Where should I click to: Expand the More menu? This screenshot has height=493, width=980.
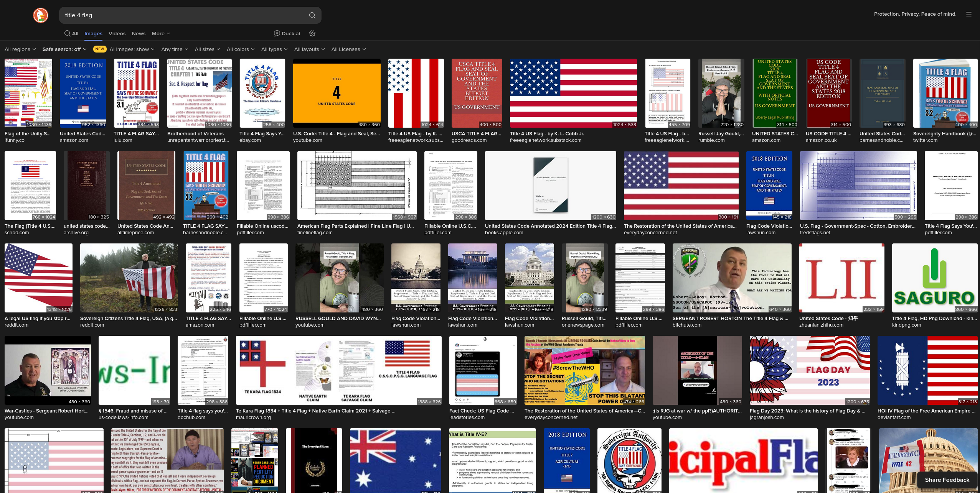[x=160, y=33]
